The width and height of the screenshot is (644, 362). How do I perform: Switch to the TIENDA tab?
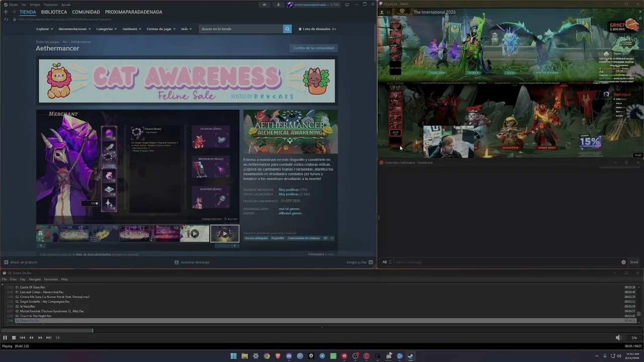click(x=28, y=12)
